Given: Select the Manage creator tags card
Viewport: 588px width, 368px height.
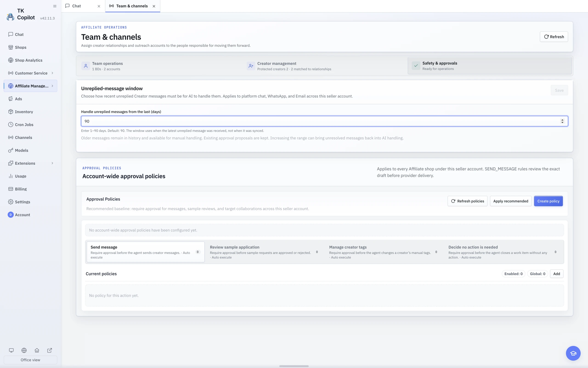Looking at the screenshot, I should 384,252.
